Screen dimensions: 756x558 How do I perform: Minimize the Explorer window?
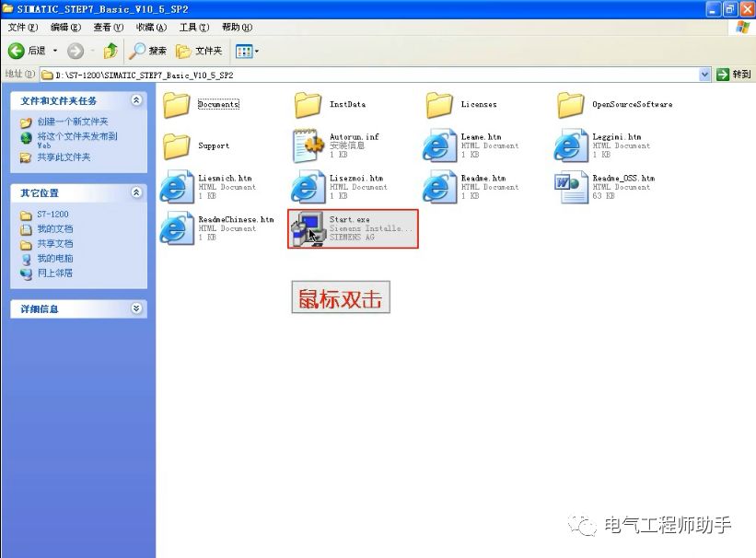[713, 8]
